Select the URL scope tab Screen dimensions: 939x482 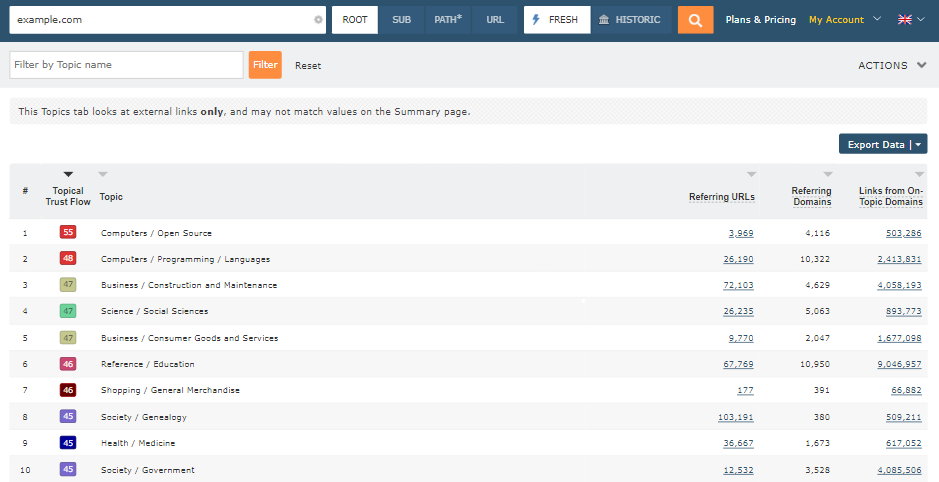point(495,19)
